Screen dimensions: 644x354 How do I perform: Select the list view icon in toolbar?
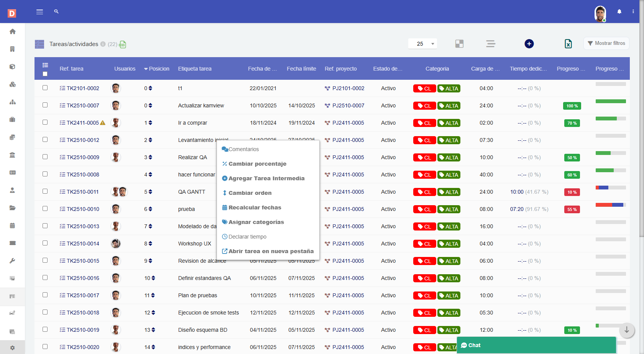pos(491,44)
